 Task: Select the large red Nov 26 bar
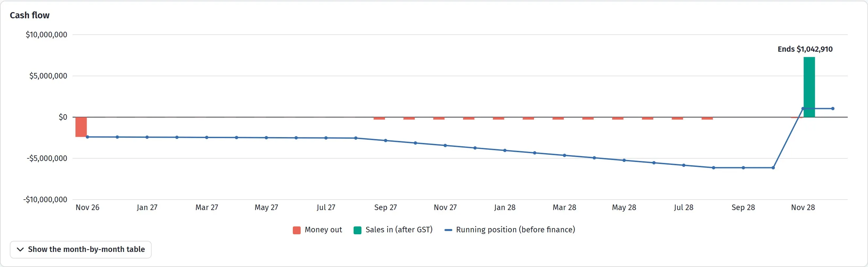click(x=81, y=127)
